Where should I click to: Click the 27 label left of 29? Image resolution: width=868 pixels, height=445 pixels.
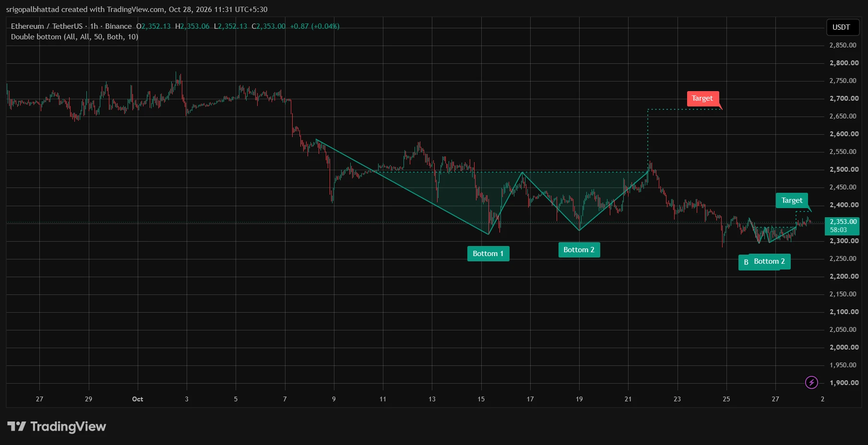(x=39, y=399)
